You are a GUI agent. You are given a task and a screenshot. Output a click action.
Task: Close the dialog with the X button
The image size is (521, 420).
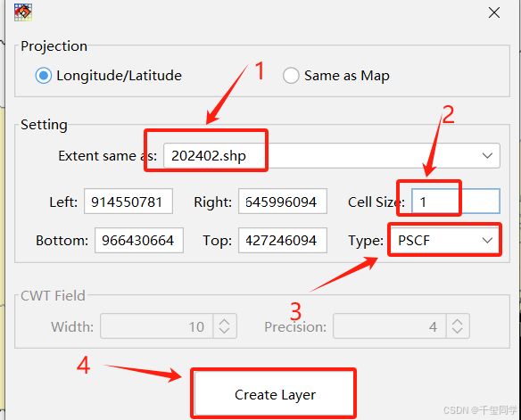(494, 13)
